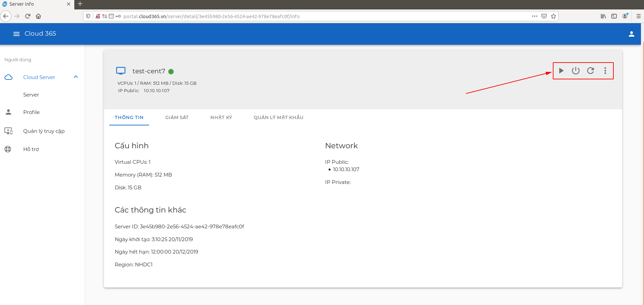Go back with browser back arrow
The width and height of the screenshot is (644, 305).
point(6,16)
